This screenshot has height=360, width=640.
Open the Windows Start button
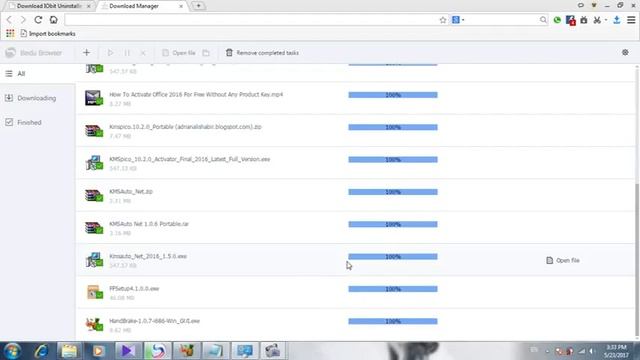[12, 351]
